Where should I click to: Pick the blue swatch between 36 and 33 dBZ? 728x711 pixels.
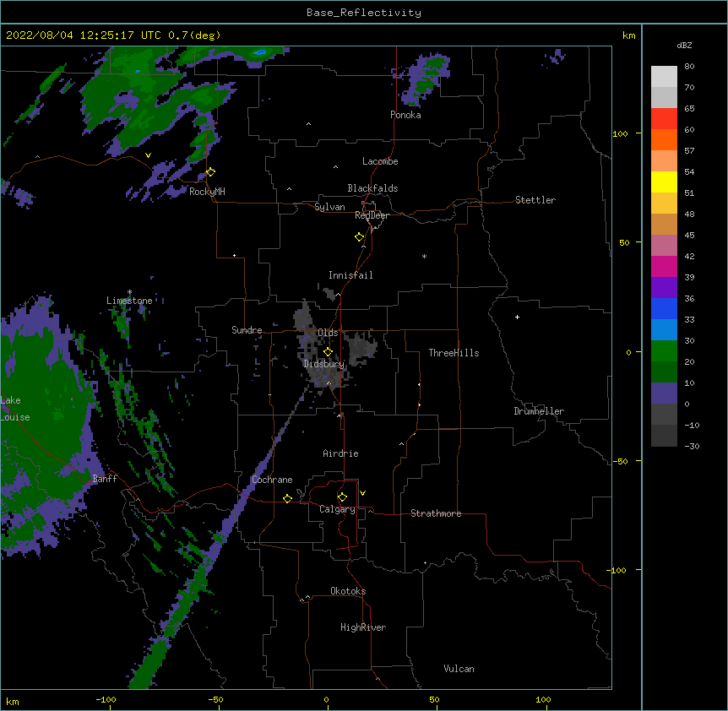(664, 308)
